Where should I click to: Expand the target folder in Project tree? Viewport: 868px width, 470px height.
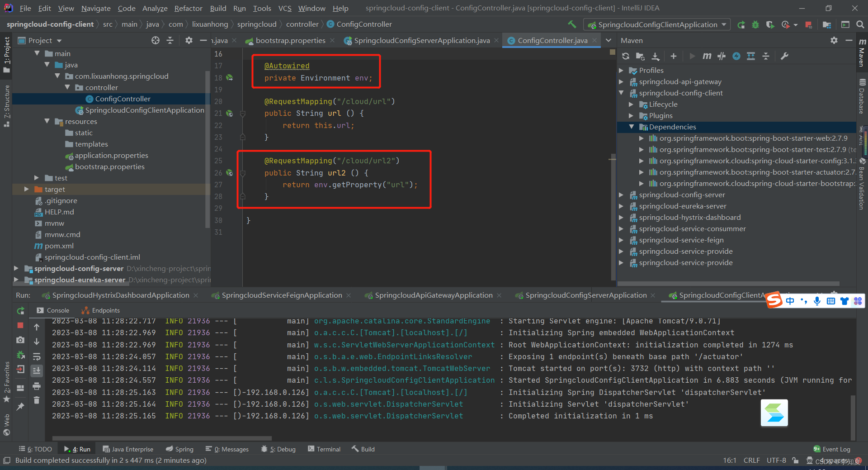click(26, 189)
